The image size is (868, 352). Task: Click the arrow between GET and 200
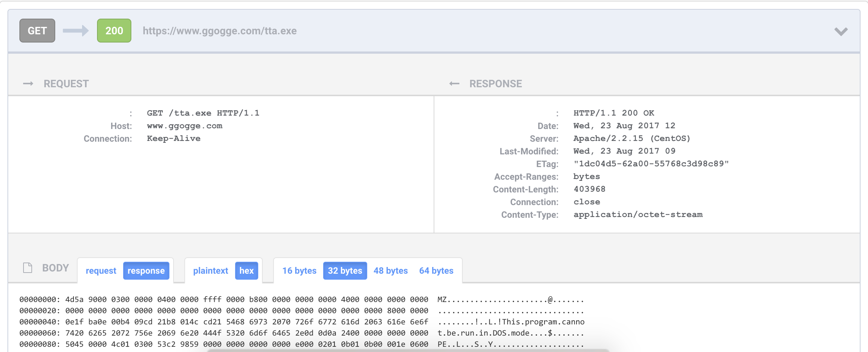pos(75,31)
